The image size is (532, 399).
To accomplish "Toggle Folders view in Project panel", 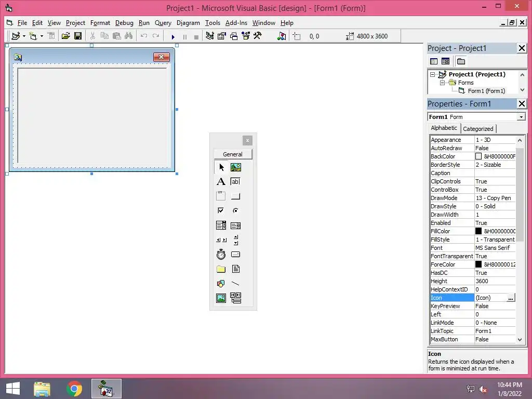I will coord(461,61).
